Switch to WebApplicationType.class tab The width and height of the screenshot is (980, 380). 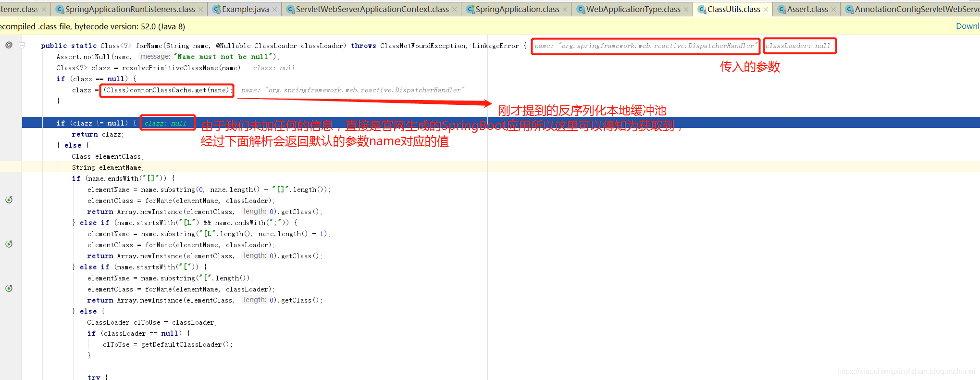coord(633,9)
